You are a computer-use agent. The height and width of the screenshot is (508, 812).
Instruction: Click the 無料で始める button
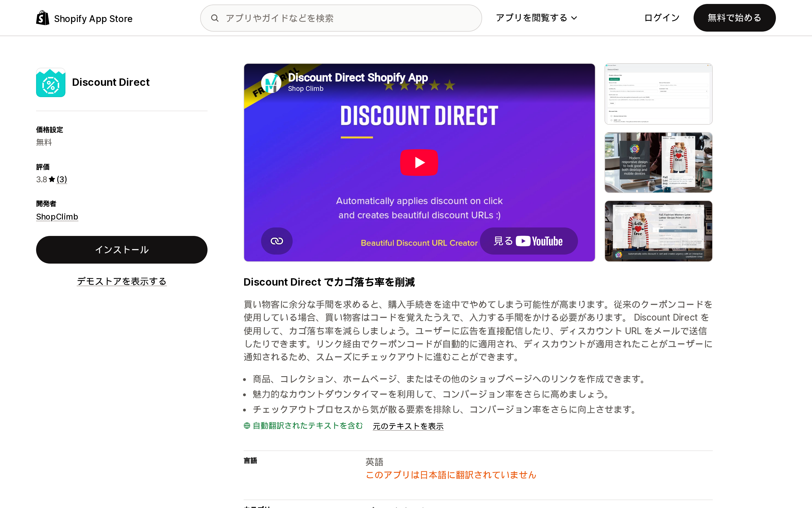click(x=734, y=18)
